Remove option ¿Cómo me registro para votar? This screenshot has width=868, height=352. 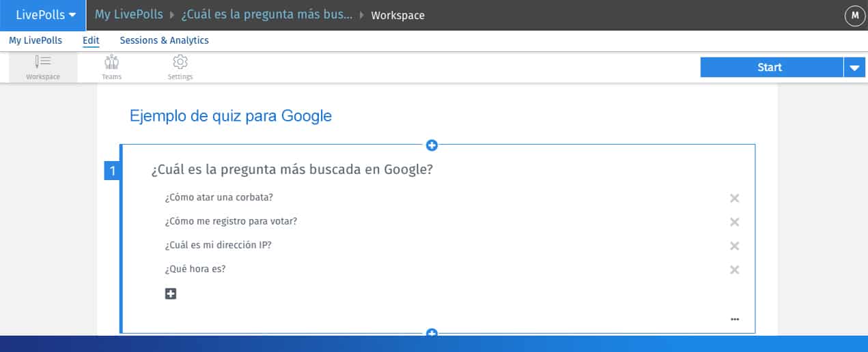(x=735, y=222)
